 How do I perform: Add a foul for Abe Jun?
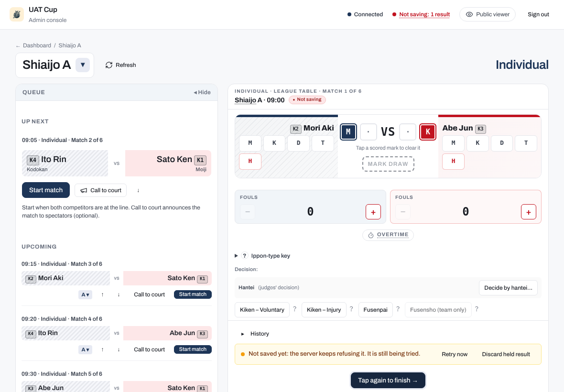pyautogui.click(x=528, y=212)
